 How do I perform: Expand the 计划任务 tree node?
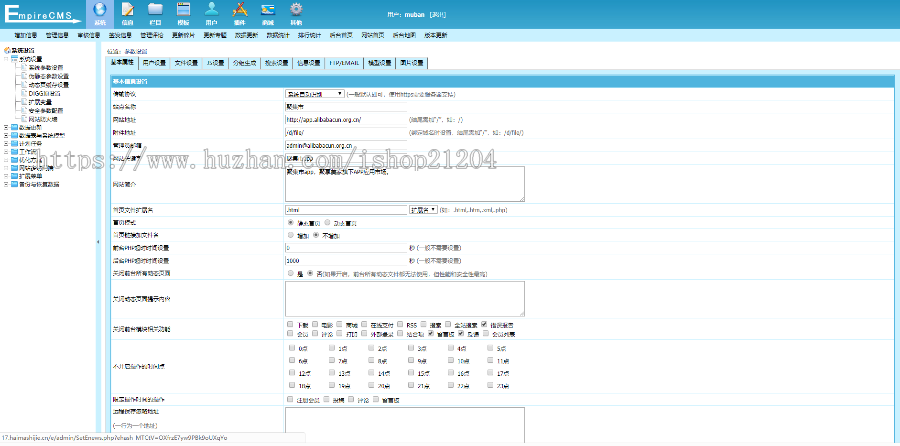[x=7, y=141]
